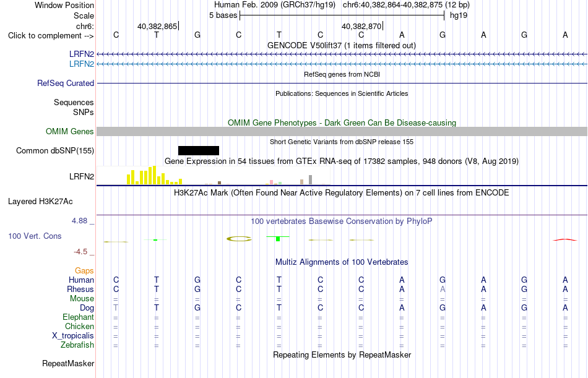The image size is (588, 378).
Task: Click 'RefSeq genes from NCBI' track title
Action: [x=342, y=74]
